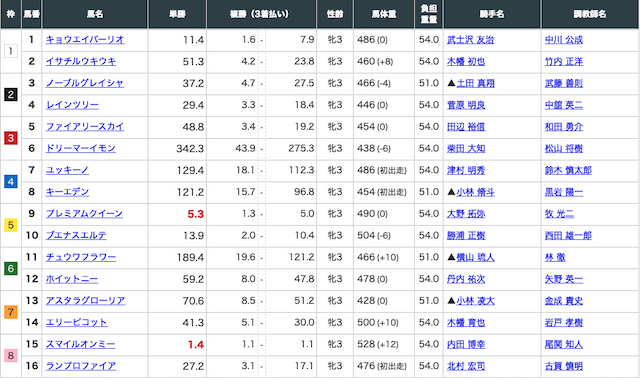
Task: Open jockey 津村 明秀 profile
Action: [466, 170]
